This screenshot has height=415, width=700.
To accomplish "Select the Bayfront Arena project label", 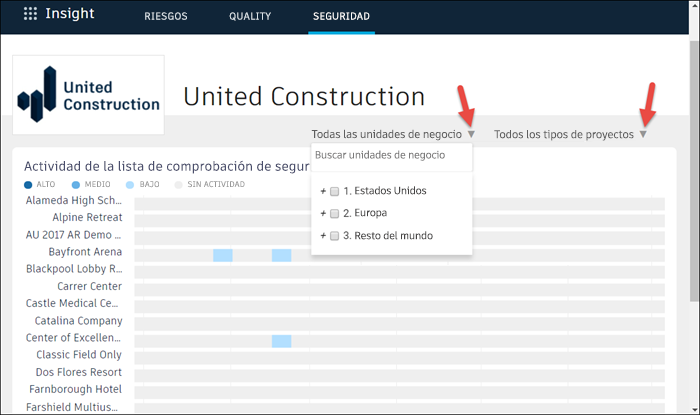I will click(85, 252).
